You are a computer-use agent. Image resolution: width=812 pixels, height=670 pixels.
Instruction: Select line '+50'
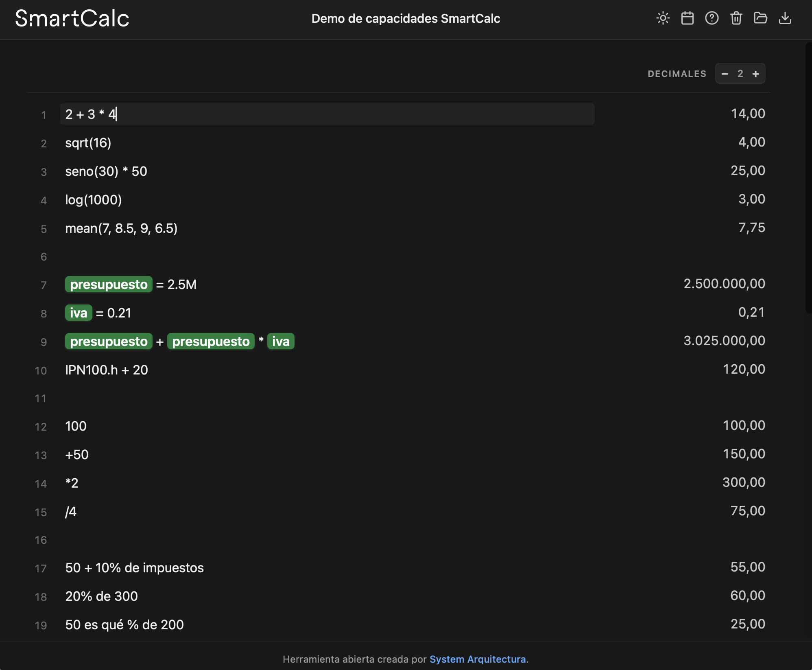point(327,454)
